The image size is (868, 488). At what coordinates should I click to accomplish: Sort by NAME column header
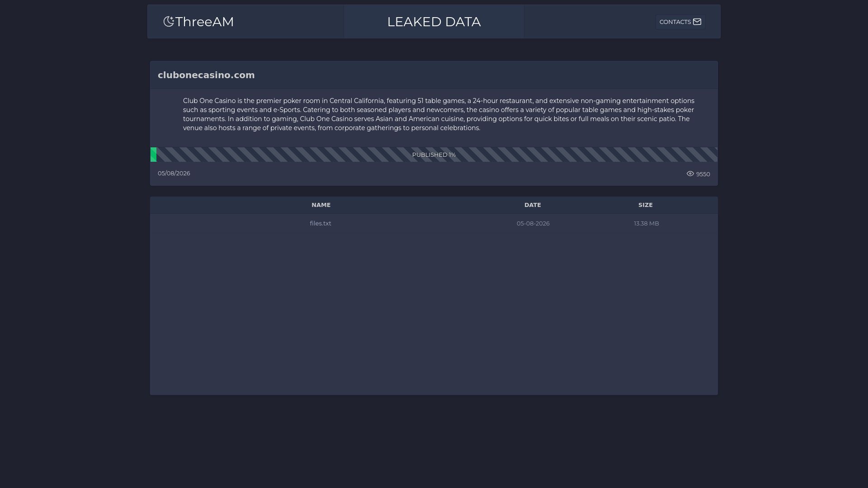coord(321,205)
